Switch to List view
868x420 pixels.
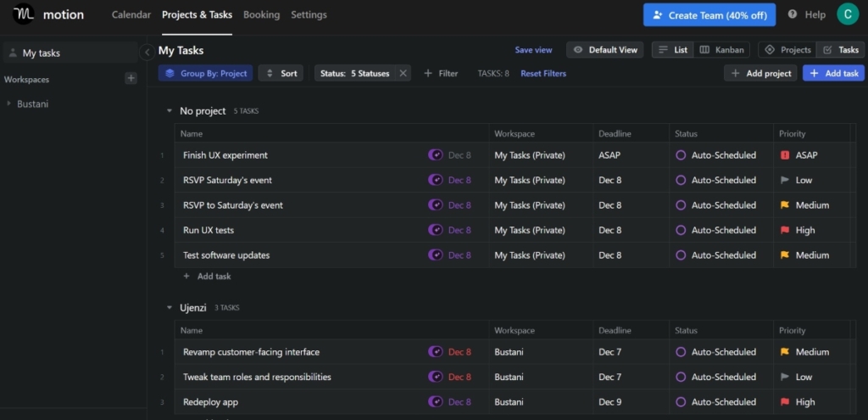tap(673, 50)
